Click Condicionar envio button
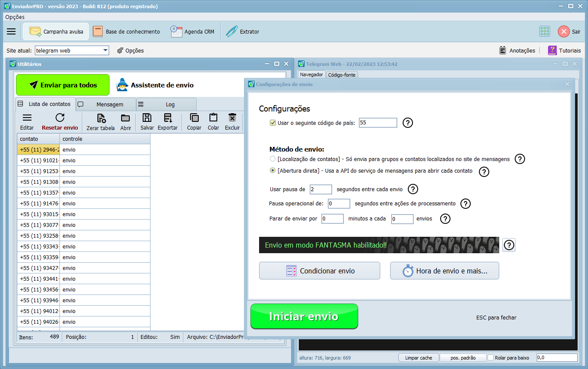 pyautogui.click(x=319, y=271)
